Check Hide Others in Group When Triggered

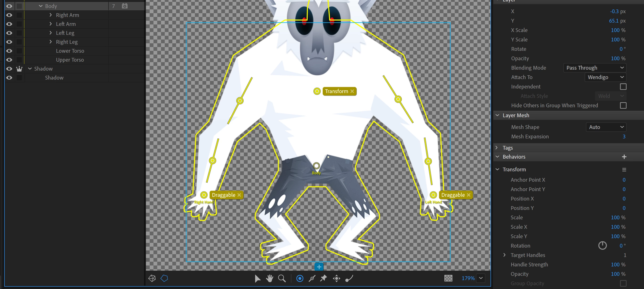click(x=623, y=105)
